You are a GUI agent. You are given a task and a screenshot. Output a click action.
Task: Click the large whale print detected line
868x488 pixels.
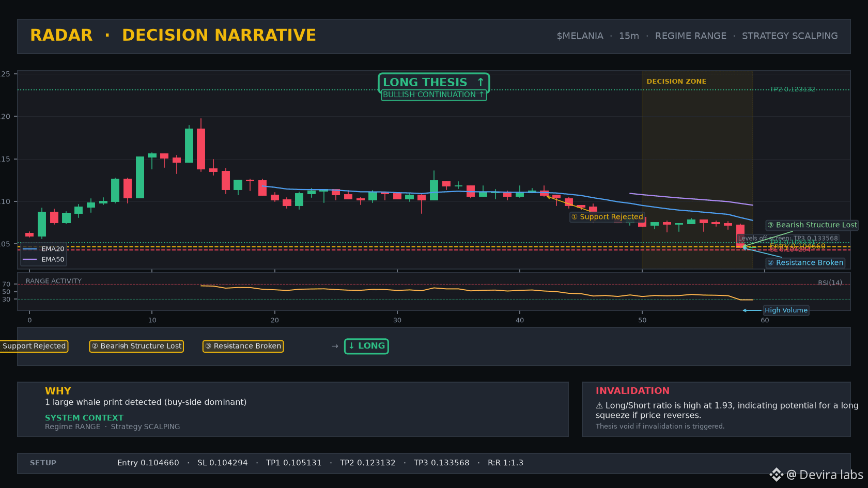click(146, 402)
